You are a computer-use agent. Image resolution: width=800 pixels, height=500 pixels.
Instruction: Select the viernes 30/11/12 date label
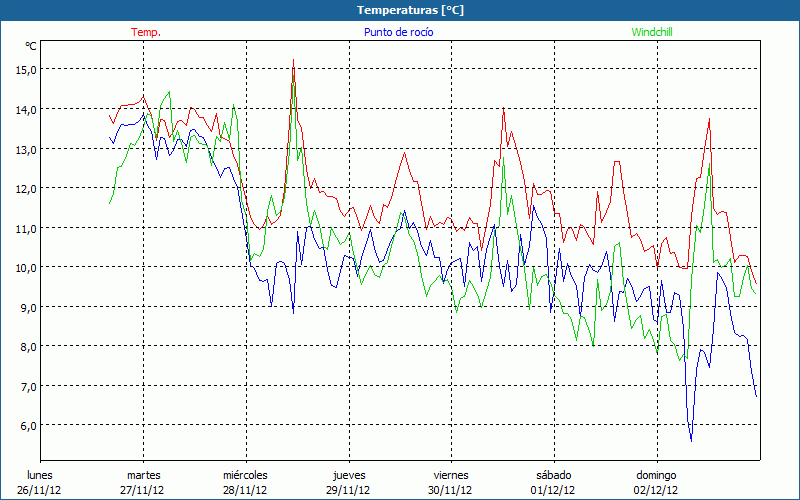[450, 482]
